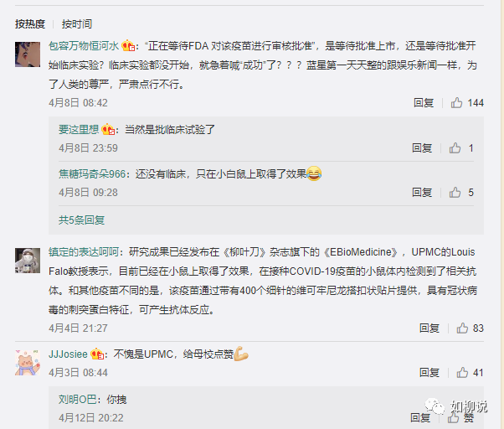Click the member badge next to 要这里想

coord(108,130)
